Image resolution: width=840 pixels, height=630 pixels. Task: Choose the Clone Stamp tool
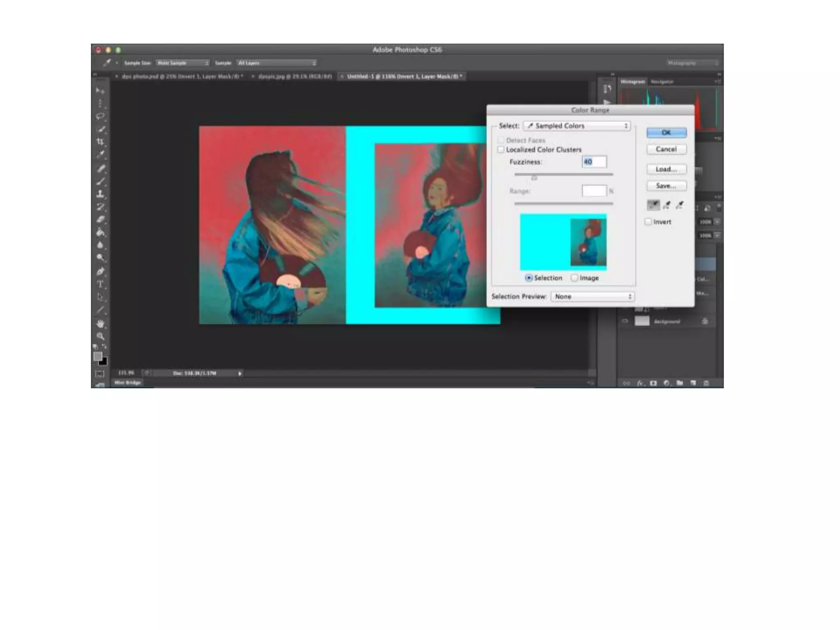(x=100, y=194)
